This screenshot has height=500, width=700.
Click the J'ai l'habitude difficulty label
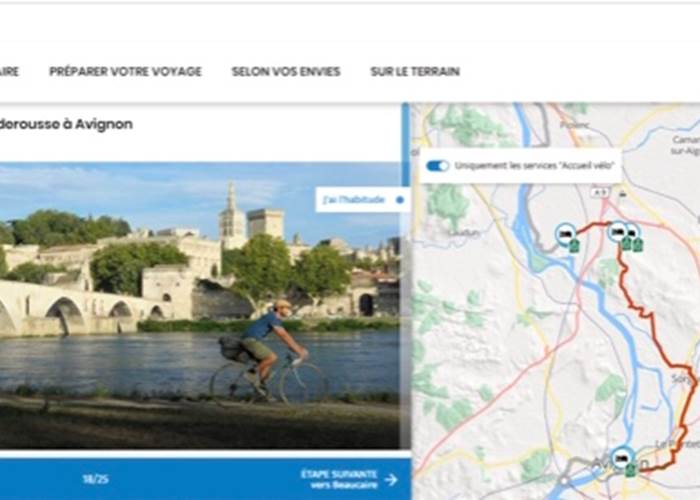[355, 200]
